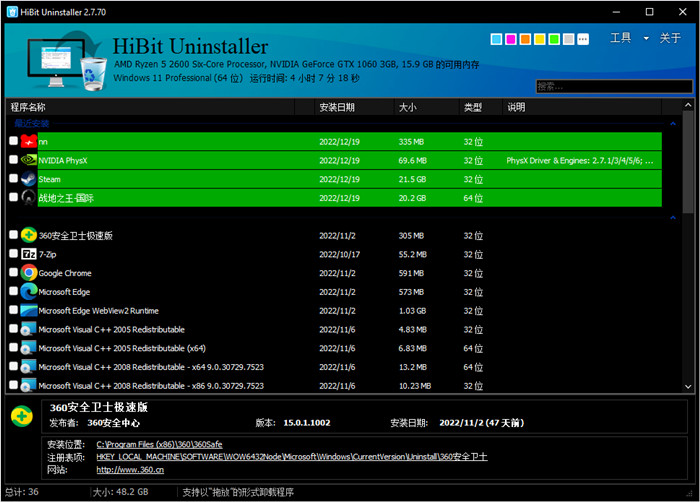The width and height of the screenshot is (700, 502).
Task: Open the 工具 dropdown arrow
Action: 646,38
